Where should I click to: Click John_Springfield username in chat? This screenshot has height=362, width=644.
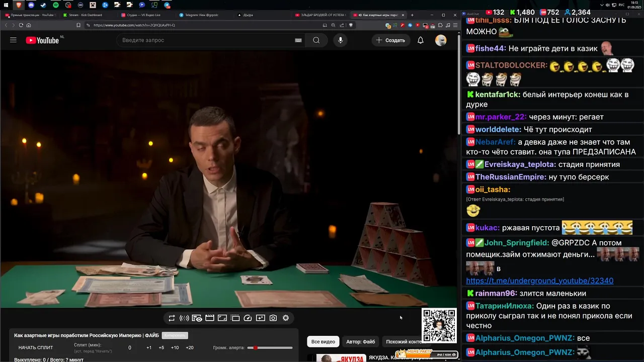click(x=517, y=243)
